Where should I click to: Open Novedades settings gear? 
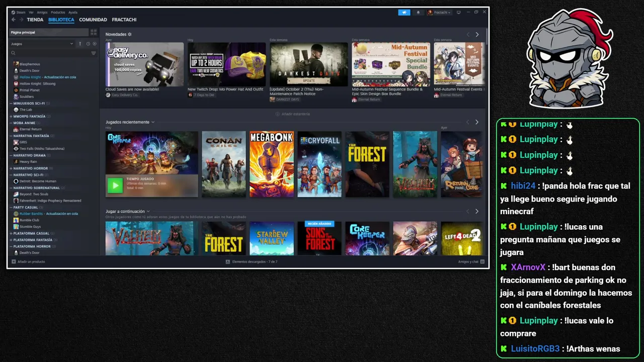coord(129,34)
